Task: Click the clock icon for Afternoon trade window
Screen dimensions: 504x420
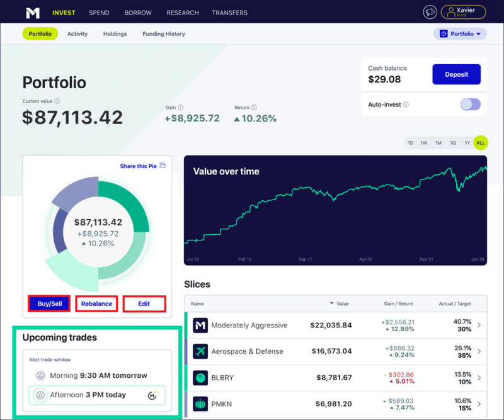Action: click(x=40, y=395)
